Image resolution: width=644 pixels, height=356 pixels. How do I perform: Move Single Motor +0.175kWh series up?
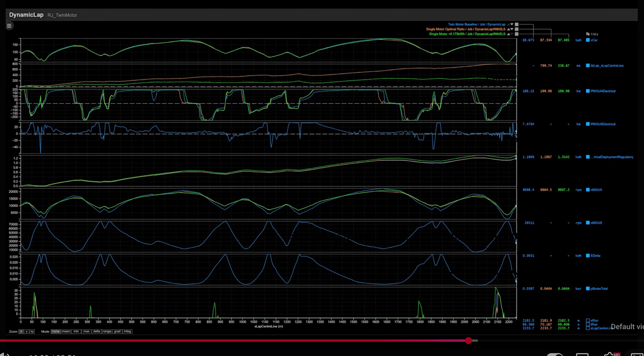509,34
